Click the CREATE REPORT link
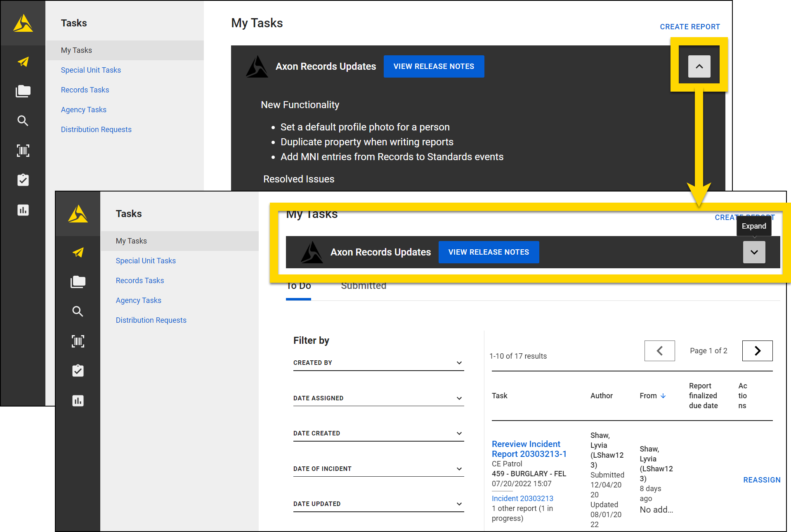This screenshot has height=532, width=791. [x=690, y=26]
